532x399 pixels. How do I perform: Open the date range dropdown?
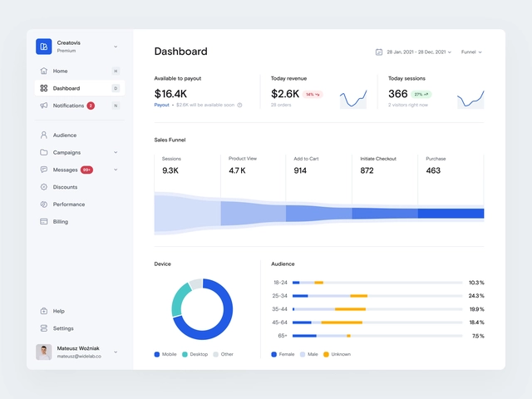click(x=418, y=52)
